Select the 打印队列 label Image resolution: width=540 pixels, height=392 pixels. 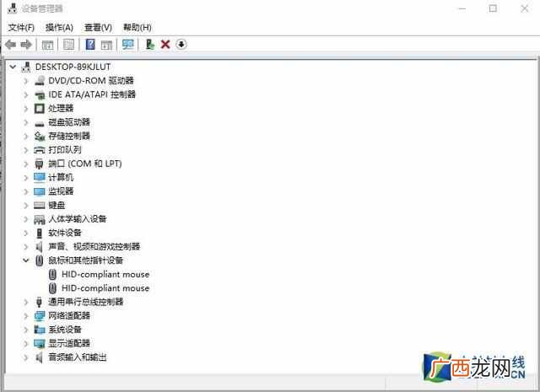click(65, 150)
